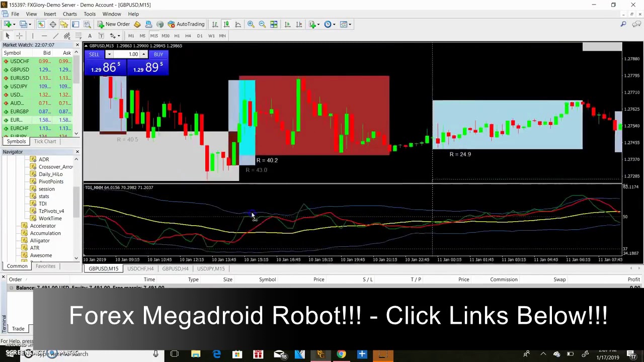Screen dimensions: 644x362
Task: Insert a text label tool
Action: pyautogui.click(x=101, y=36)
